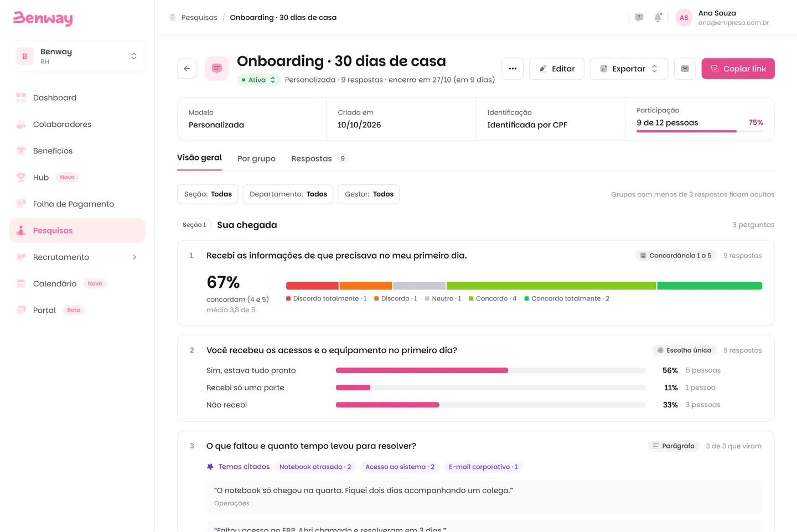797x532 pixels.
Task: Click the green Concordo bar segment
Action: [x=551, y=286]
